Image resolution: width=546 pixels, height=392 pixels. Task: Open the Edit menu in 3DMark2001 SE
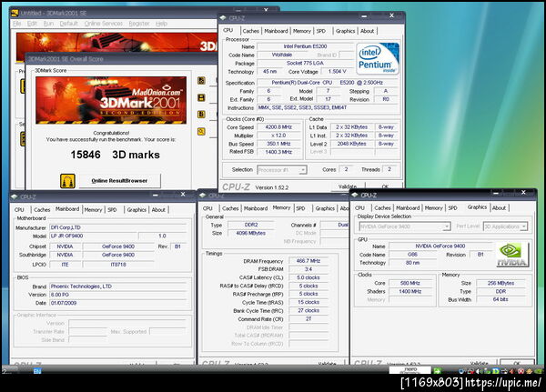point(32,24)
